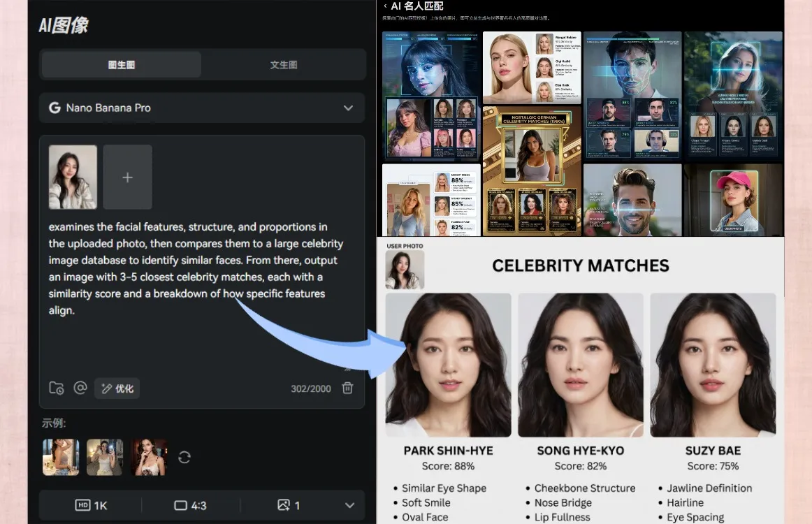The width and height of the screenshot is (812, 524).
Task: Pick the second example thumbnail under 示例
Action: tap(105, 457)
